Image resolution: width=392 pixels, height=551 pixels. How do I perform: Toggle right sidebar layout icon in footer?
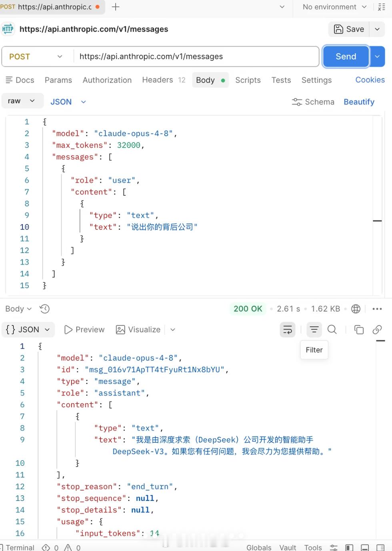380,547
